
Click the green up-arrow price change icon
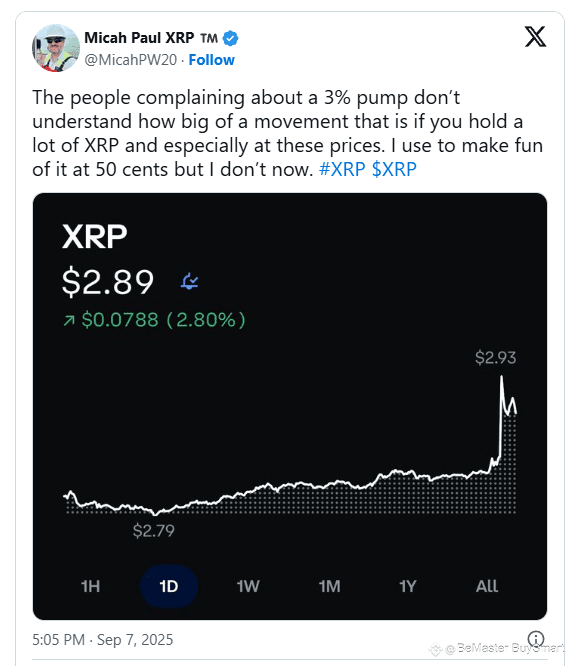(x=69, y=320)
